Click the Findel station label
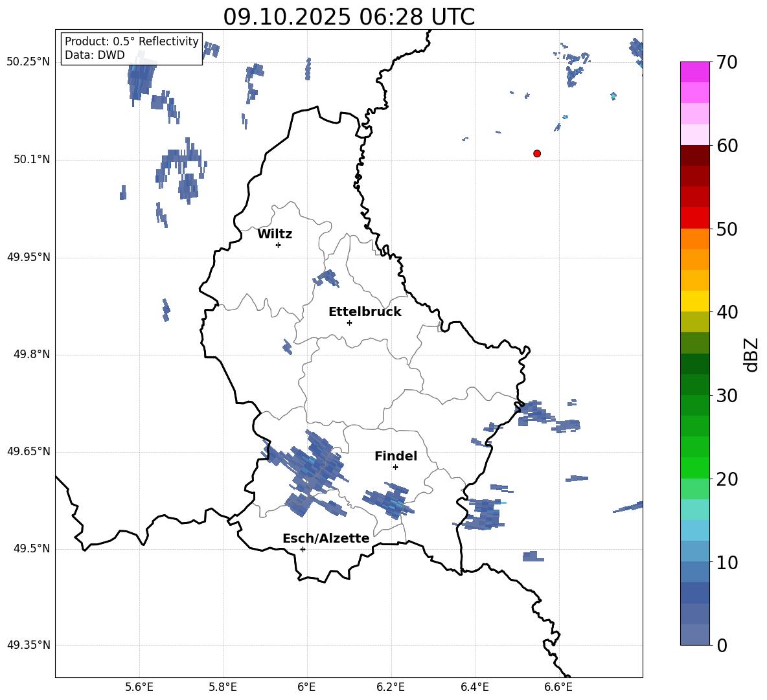The height and width of the screenshot is (700, 767). 396,456
